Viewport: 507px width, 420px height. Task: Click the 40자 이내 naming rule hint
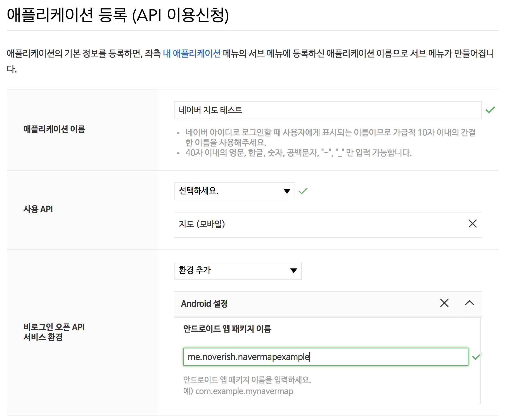coord(298,153)
